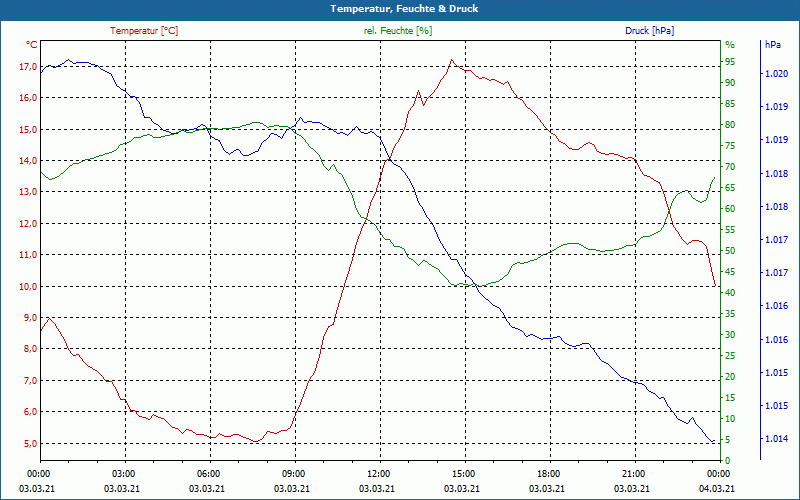Click green humidity axis value "25"
Screen dimensions: 800x500
pyautogui.click(x=730, y=356)
